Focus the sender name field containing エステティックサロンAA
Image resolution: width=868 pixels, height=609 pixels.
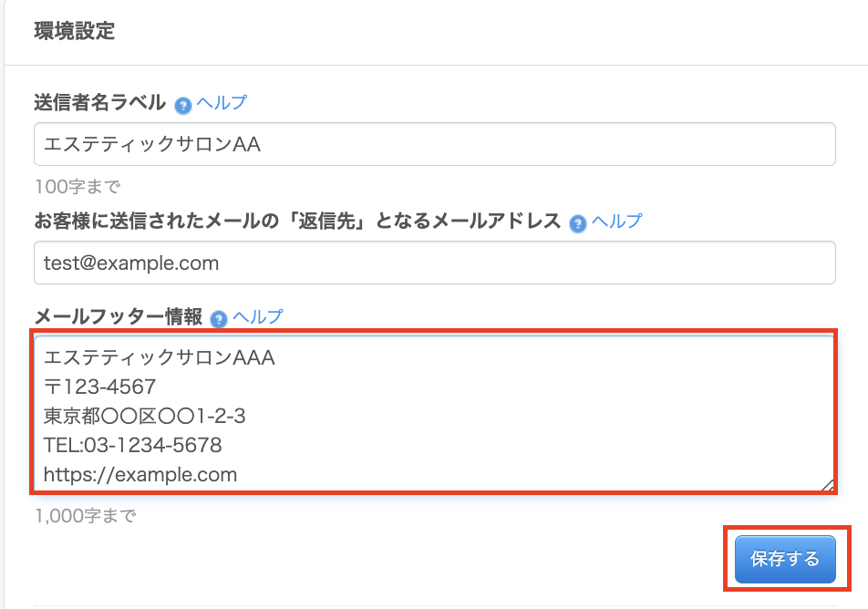[x=434, y=144]
